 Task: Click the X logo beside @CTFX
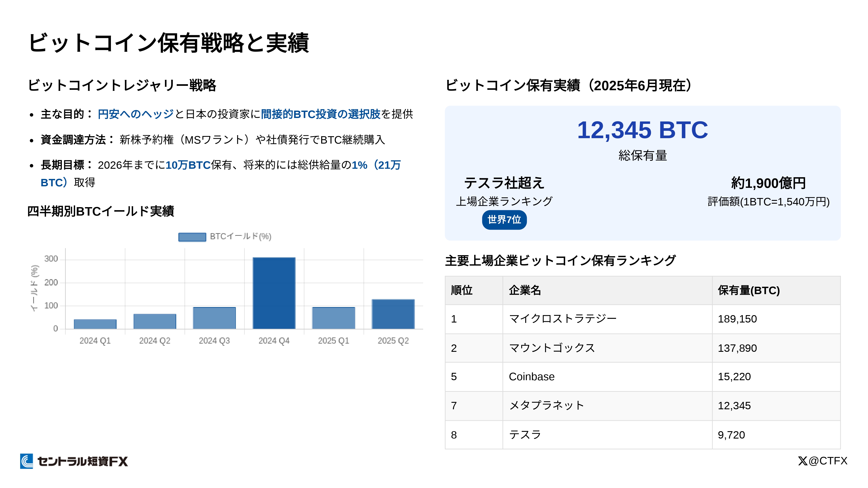pos(802,461)
